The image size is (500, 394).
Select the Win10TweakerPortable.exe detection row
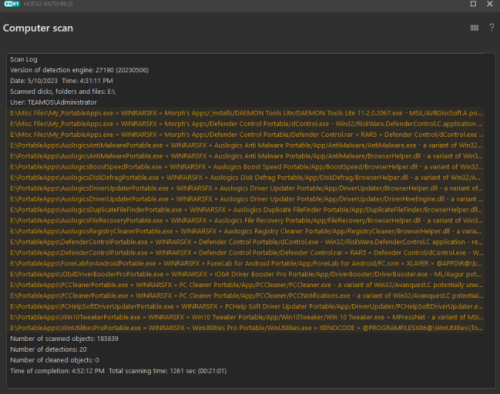pos(246,317)
